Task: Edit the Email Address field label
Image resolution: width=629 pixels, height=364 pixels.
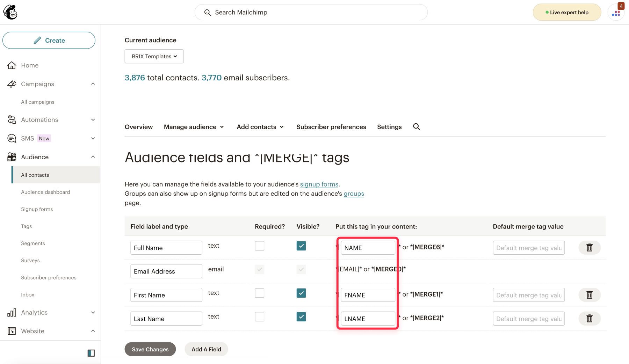Action: tap(166, 271)
